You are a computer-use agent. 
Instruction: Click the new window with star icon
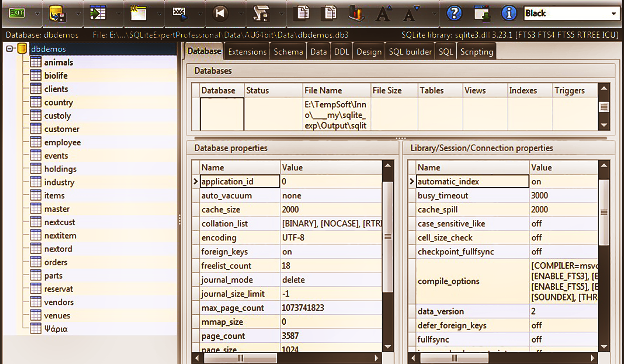point(138,13)
